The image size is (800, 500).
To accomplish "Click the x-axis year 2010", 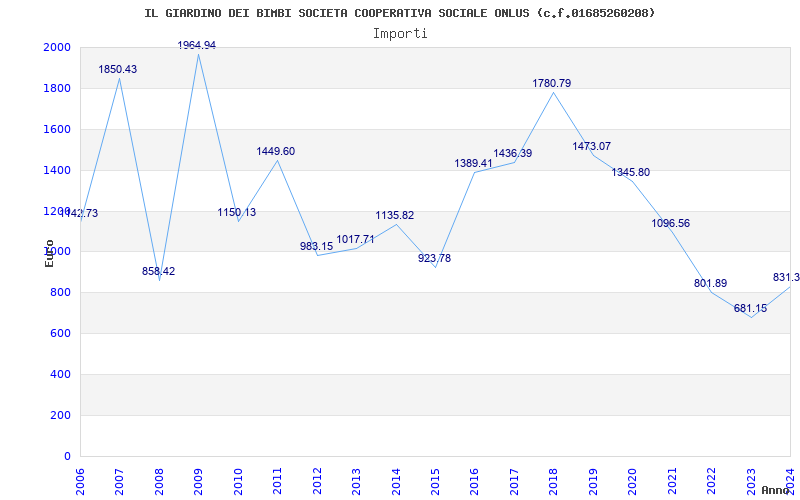I will click(x=238, y=481).
